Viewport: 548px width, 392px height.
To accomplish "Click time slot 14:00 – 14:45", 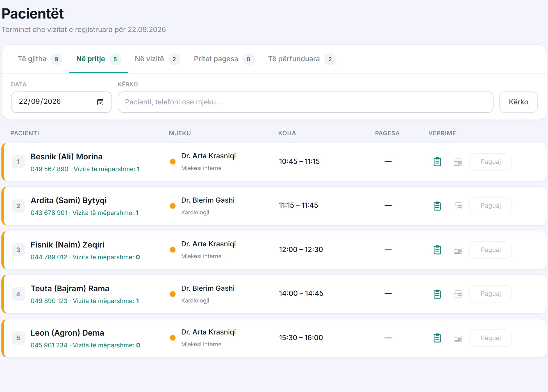I will click(301, 293).
